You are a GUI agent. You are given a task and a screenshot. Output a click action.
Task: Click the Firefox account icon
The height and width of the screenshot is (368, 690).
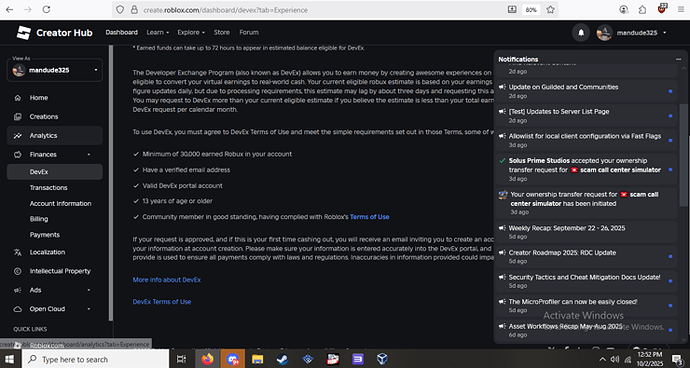point(624,10)
